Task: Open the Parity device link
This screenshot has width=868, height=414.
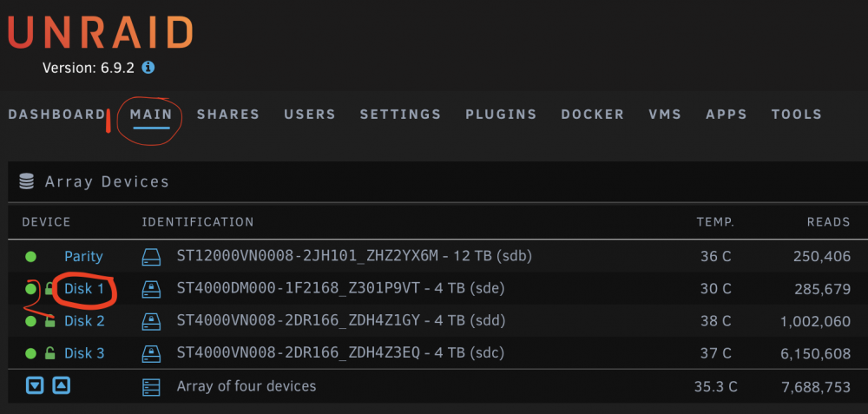Action: (83, 256)
